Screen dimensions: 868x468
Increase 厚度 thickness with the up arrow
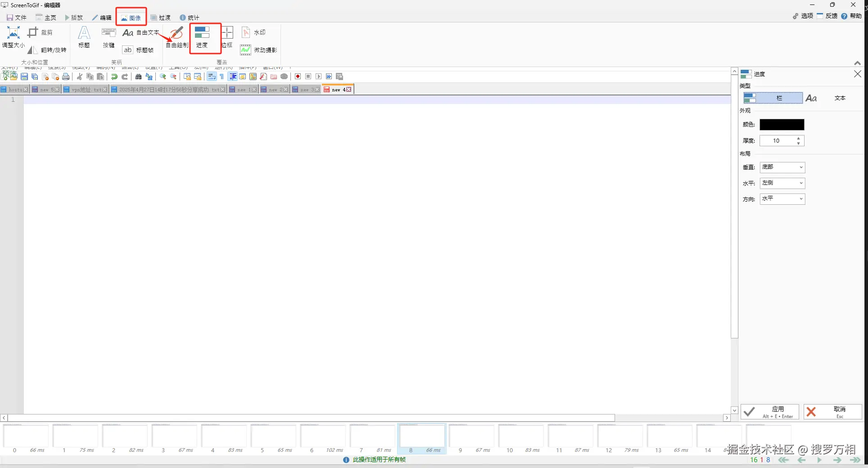point(798,138)
